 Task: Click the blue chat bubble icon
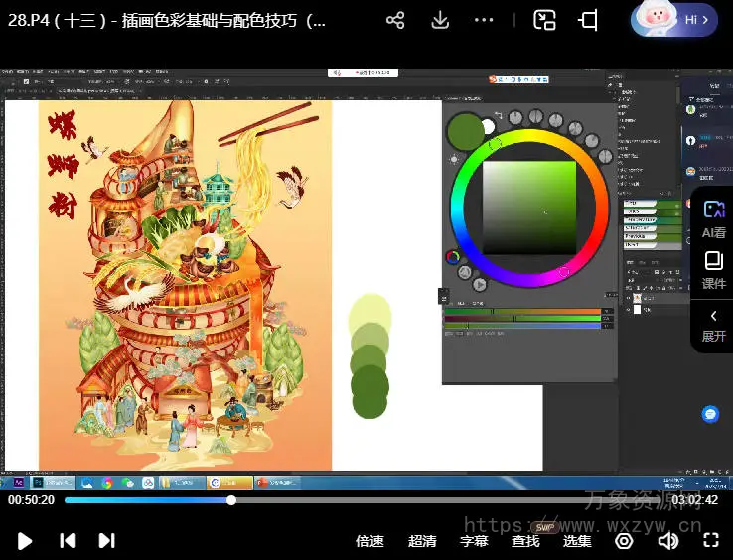click(710, 414)
